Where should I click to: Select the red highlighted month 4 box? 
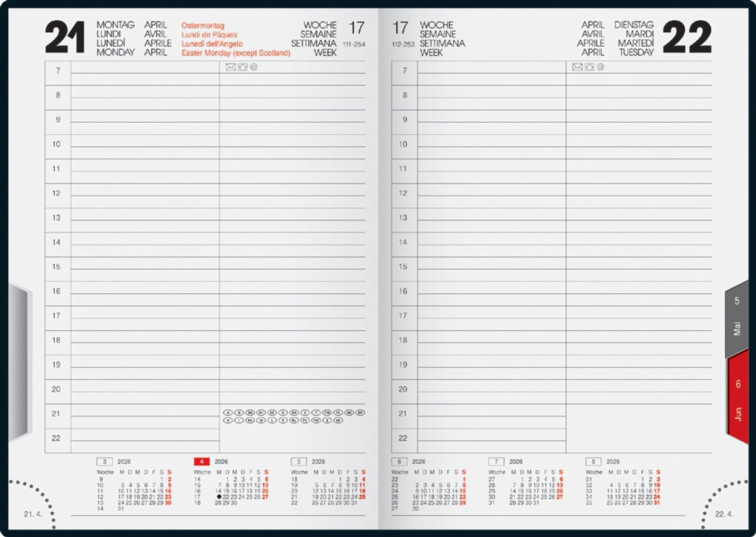click(201, 461)
